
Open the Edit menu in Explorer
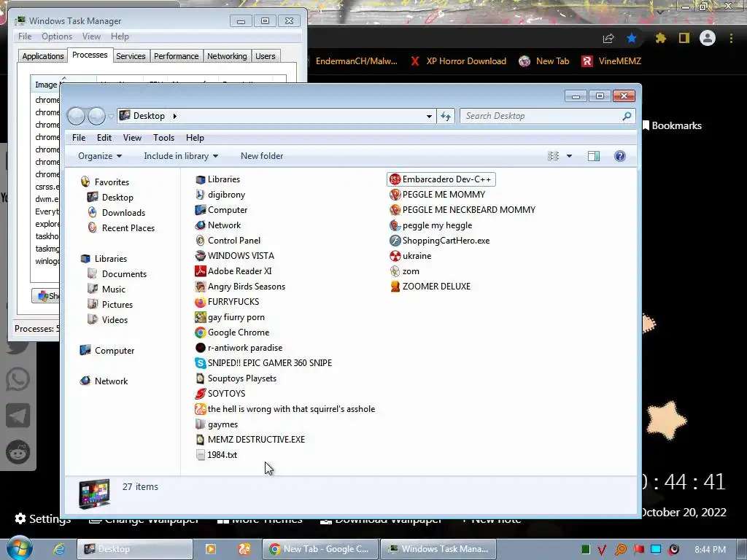[104, 138]
